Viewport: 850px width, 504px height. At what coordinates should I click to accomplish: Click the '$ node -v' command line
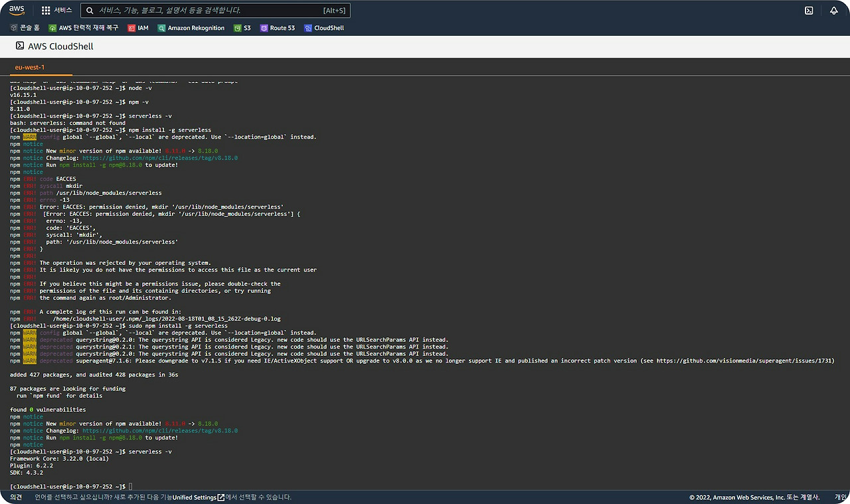[81, 88]
